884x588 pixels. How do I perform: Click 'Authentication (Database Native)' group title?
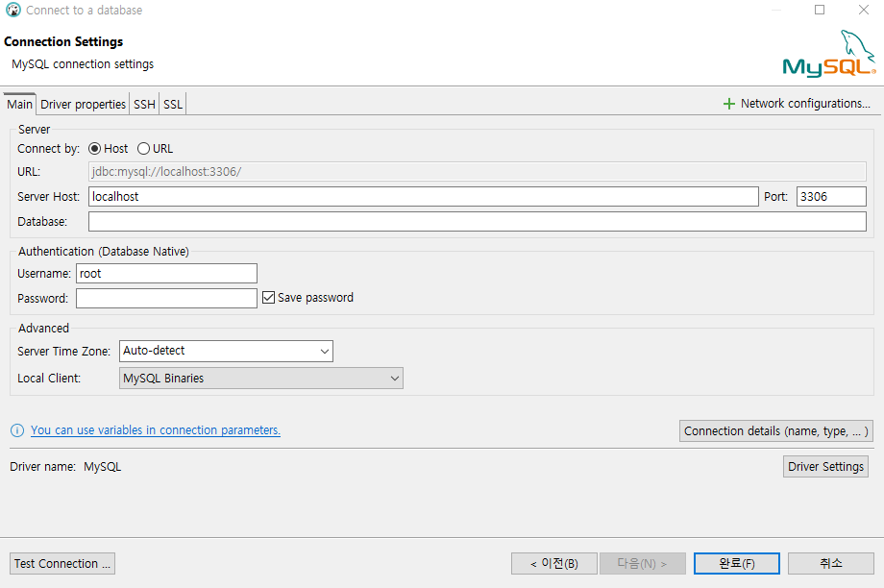tap(103, 252)
